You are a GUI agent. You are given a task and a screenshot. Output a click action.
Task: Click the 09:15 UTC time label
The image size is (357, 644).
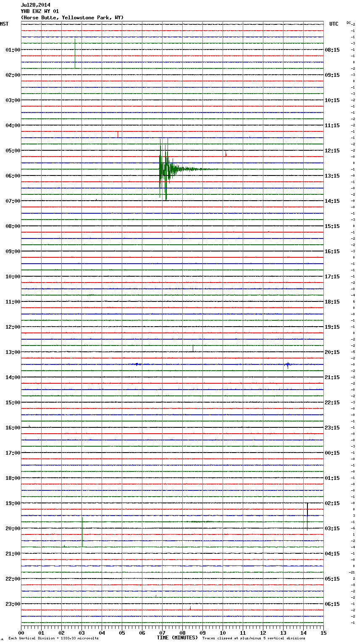pyautogui.click(x=332, y=75)
